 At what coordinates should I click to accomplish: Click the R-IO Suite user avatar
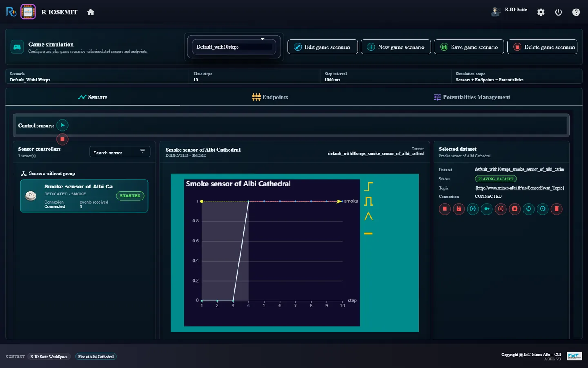click(495, 11)
